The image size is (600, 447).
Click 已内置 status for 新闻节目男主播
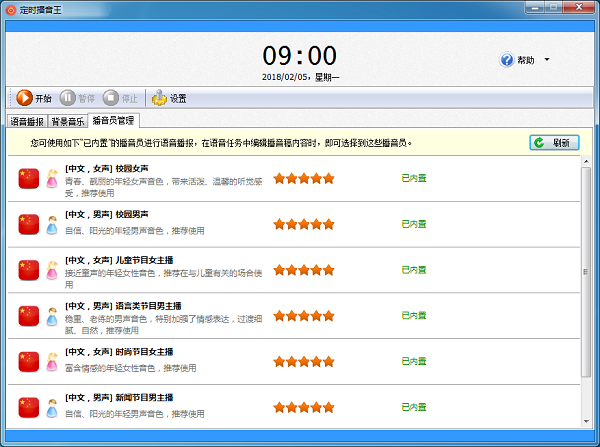pyautogui.click(x=414, y=407)
